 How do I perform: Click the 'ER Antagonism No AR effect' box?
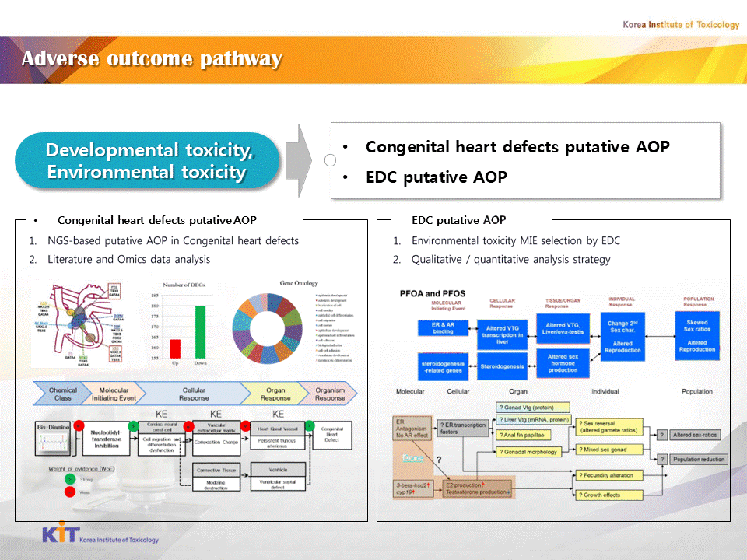(x=411, y=429)
